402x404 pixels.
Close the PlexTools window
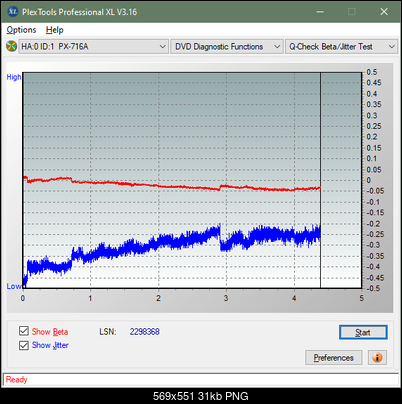coord(384,12)
